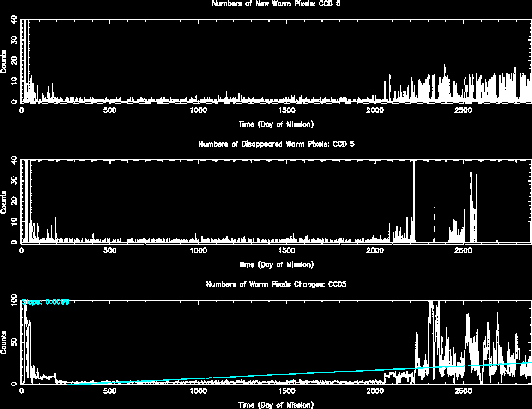Click the title 'Numbers of New Warm Pixels: CCD 5'
The height and width of the screenshot is (409, 532).
276,4
